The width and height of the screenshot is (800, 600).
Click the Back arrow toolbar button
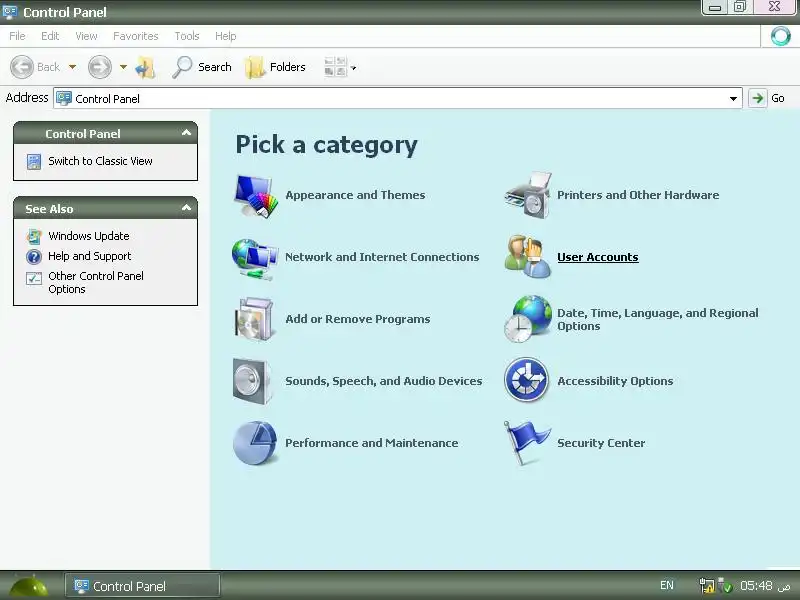point(22,67)
